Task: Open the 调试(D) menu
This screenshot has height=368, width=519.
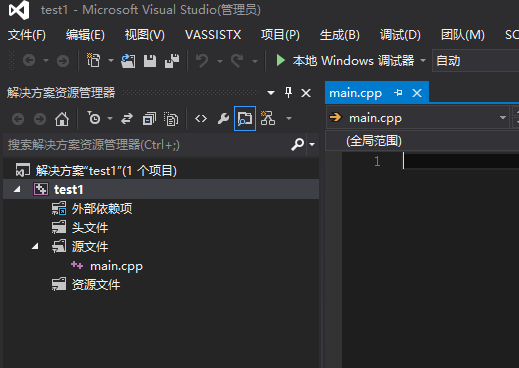Action: (400, 35)
